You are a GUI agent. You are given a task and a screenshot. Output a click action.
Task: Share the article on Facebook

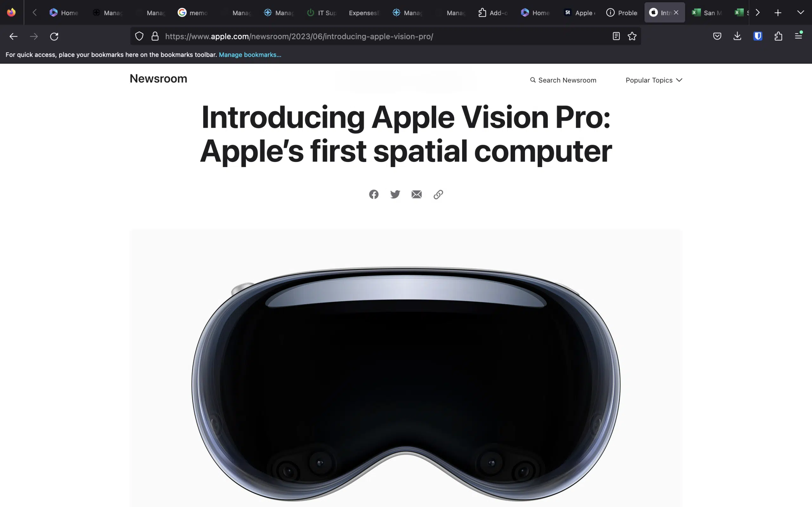point(373,195)
